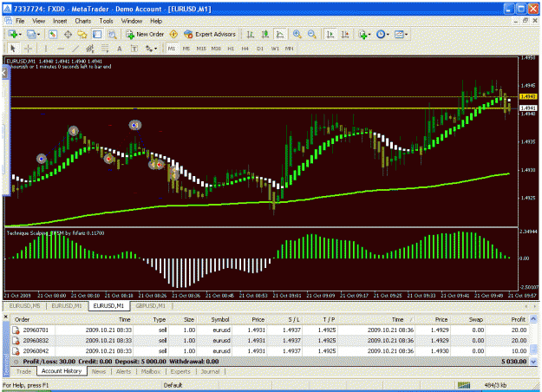542x392 pixels.
Task: Click the 1.4942 yellow price label
Action: tap(528, 97)
